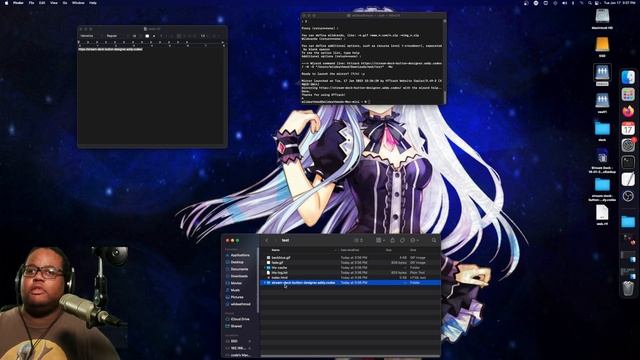The image size is (640, 360).
Task: Open the Help menu
Action: (93, 3)
